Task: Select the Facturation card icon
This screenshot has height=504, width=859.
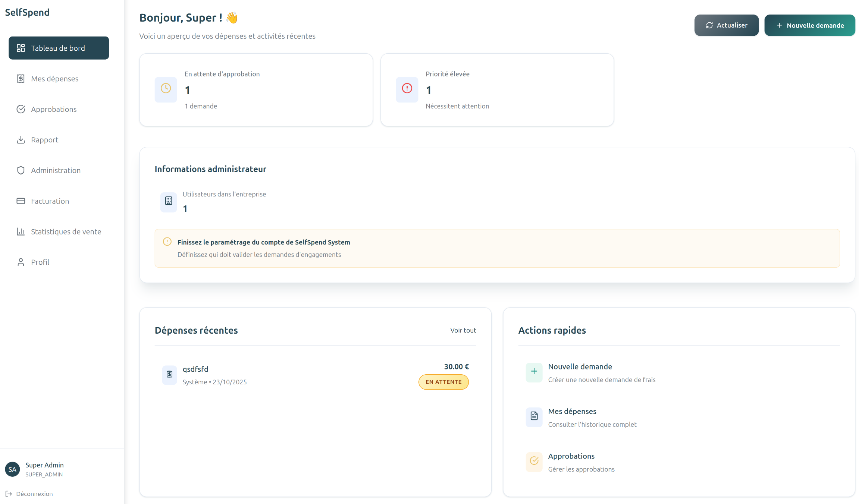Action: 21,201
